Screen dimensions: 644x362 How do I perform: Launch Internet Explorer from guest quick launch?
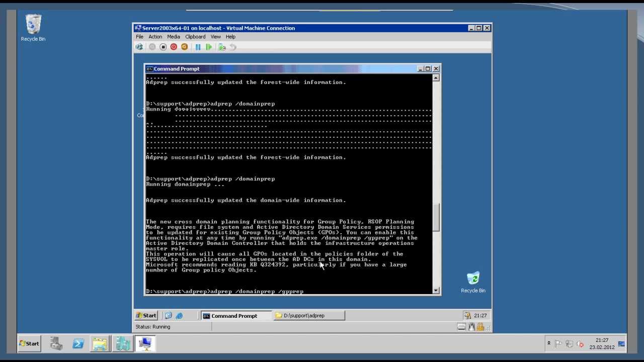179,316
